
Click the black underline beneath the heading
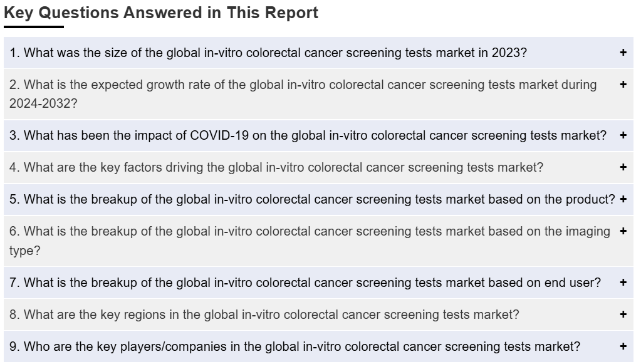[x=34, y=27]
